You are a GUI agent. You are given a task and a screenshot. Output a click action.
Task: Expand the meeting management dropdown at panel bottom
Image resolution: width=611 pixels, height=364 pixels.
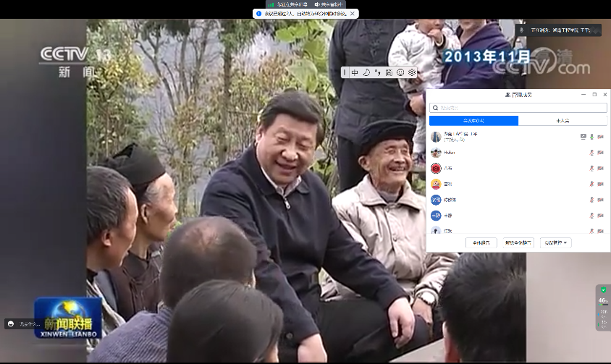[557, 242]
